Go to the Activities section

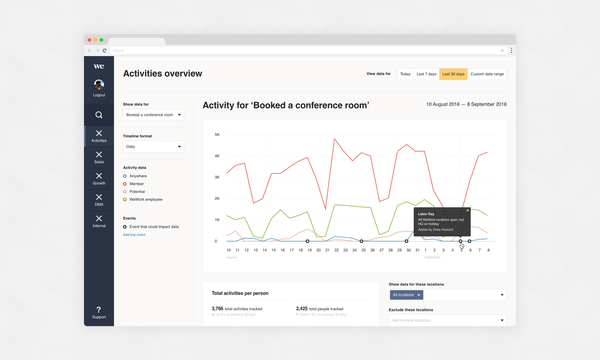99,136
